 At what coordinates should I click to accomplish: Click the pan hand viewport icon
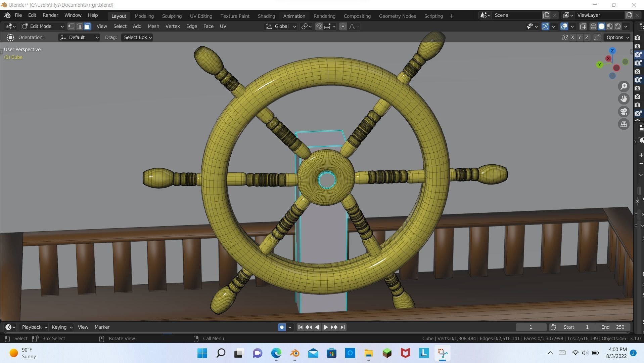point(624,99)
